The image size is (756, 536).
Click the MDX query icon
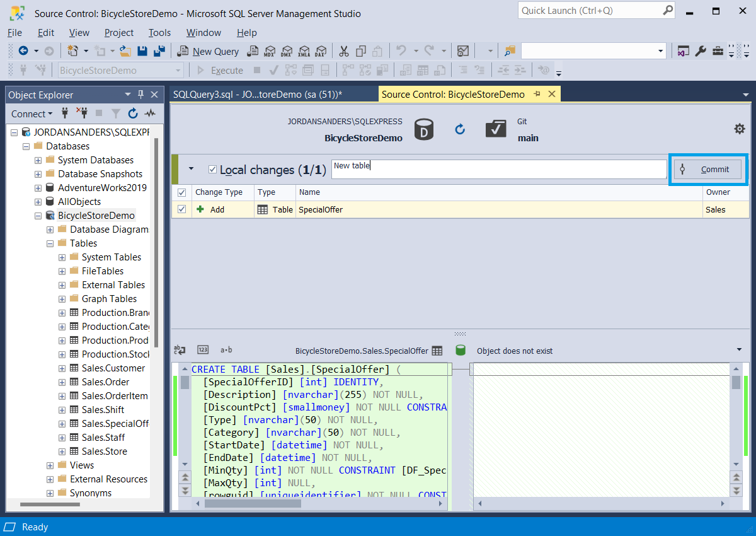tap(270, 51)
